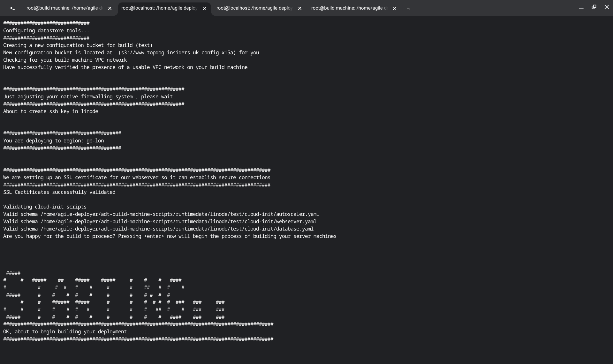Close the last root@build-machine tab
The height and width of the screenshot is (364, 613).
[395, 9]
